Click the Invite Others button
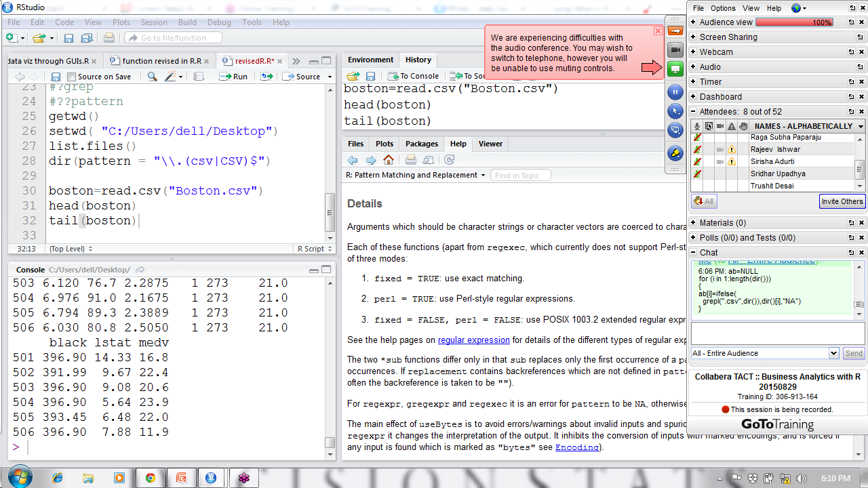Viewport: 868px width, 488px height. click(x=842, y=201)
